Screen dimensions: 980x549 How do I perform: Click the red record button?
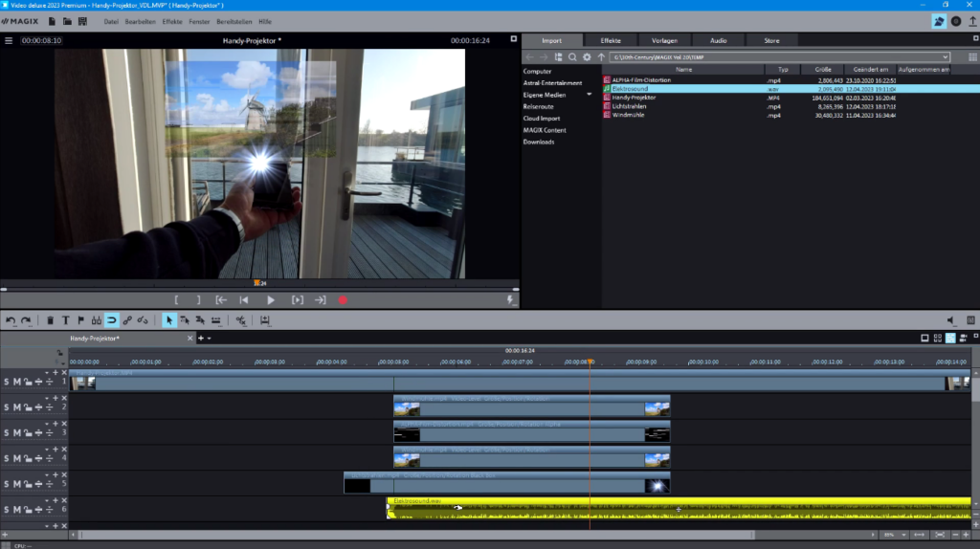(x=344, y=300)
